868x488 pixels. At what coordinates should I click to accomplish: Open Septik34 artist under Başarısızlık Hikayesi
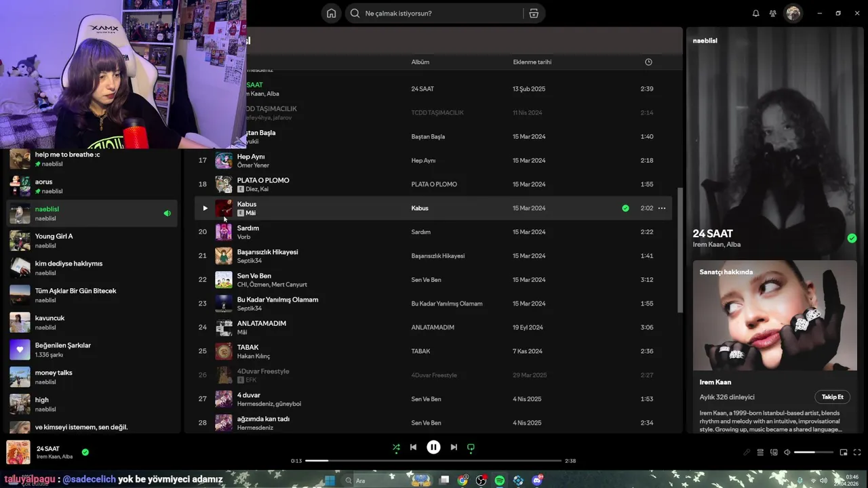250,261
